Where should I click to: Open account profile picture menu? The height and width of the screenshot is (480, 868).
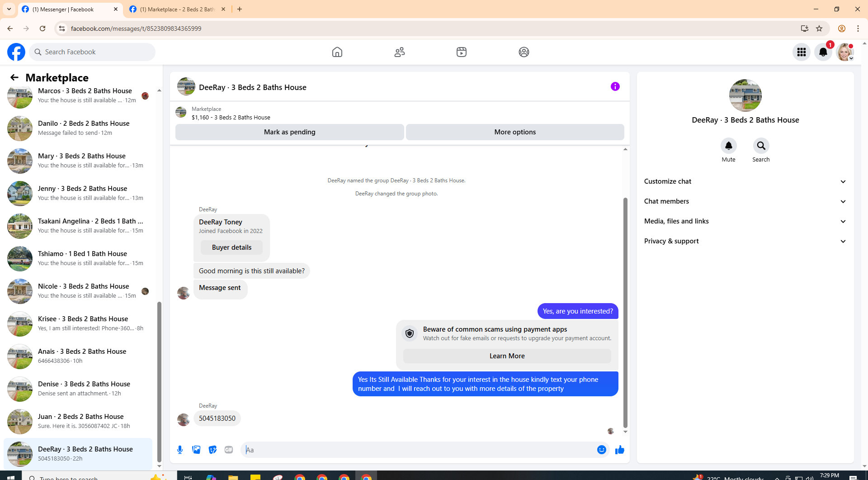[845, 52]
